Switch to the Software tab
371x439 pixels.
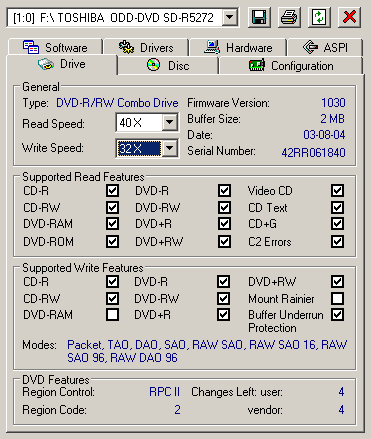point(55,47)
